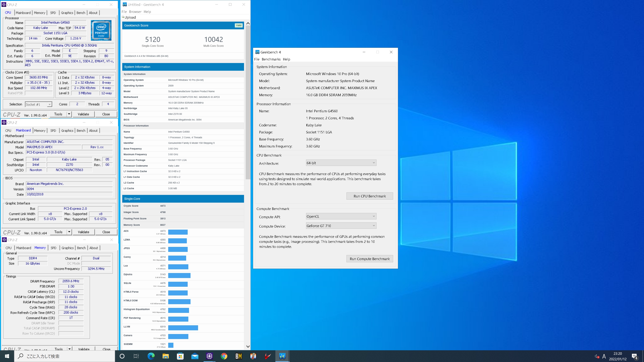Expand Tools arrow in CPU-Z processor window
644x362 pixels.
[69, 114]
